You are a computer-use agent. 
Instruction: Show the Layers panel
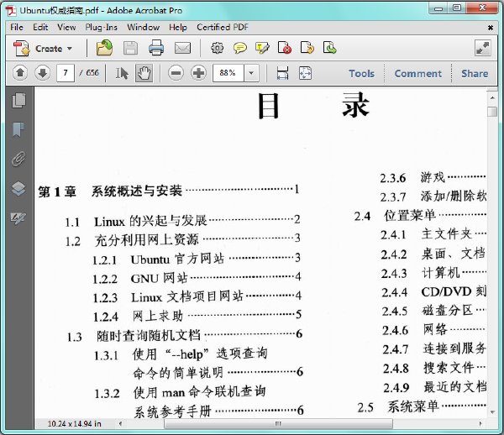tap(19, 188)
